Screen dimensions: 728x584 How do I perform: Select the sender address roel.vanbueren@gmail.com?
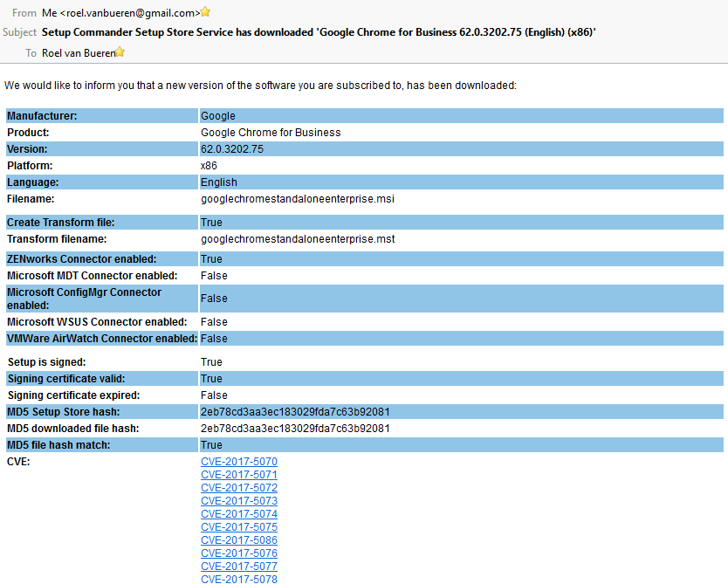[130, 13]
